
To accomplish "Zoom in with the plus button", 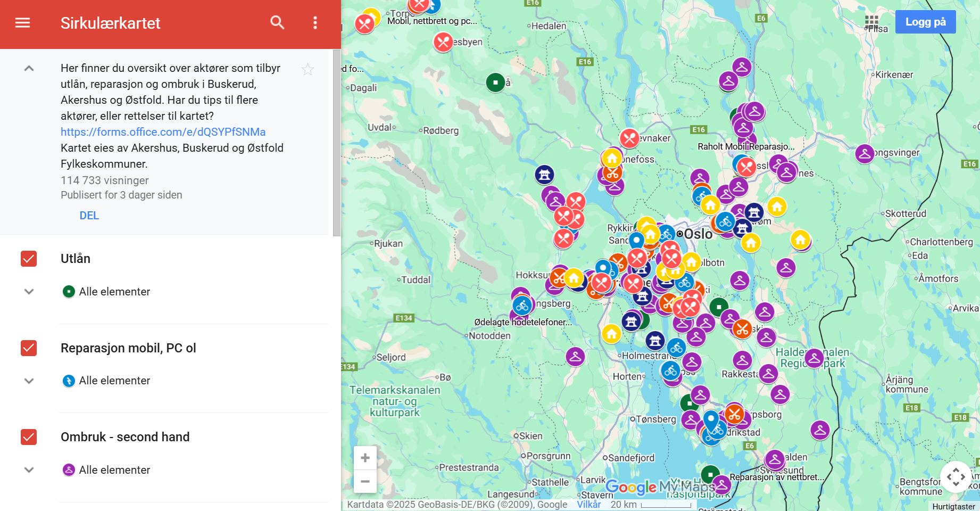I will tap(365, 458).
